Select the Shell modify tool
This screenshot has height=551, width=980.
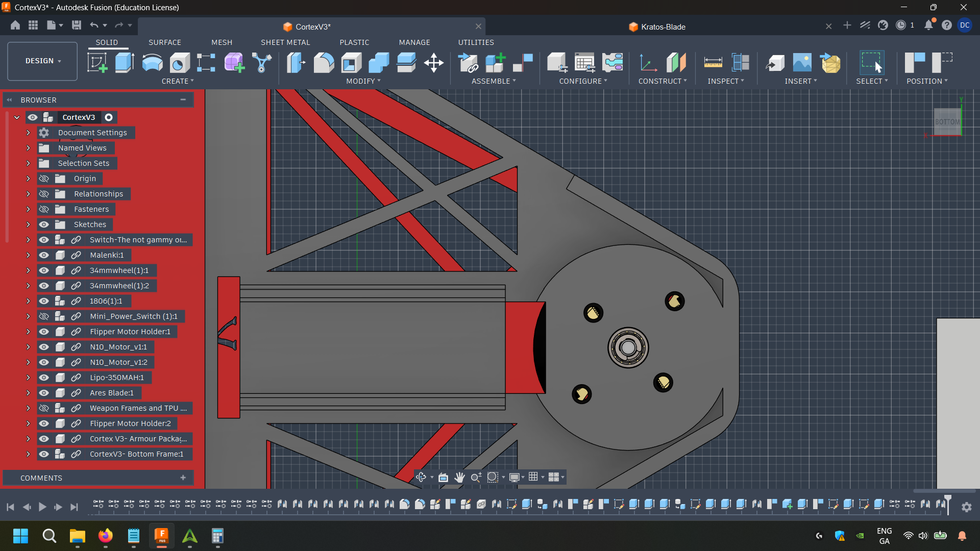[x=351, y=63]
